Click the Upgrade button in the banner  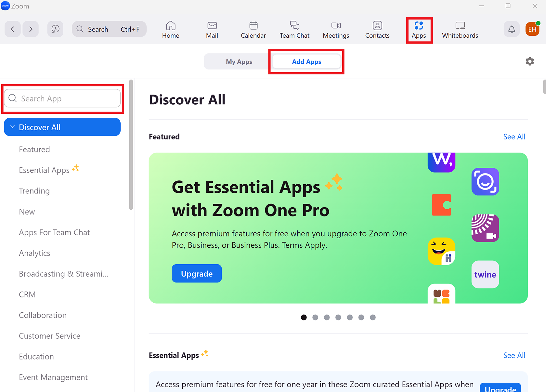[197, 274]
